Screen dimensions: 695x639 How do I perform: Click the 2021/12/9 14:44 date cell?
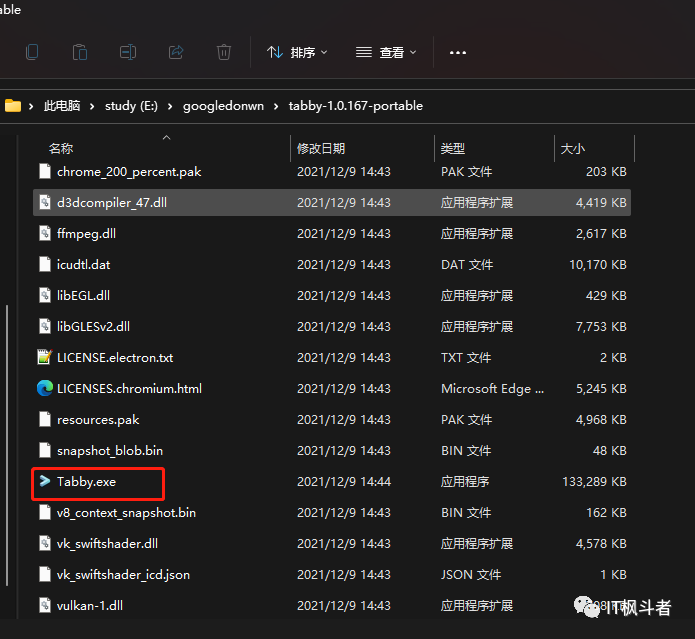click(x=344, y=482)
